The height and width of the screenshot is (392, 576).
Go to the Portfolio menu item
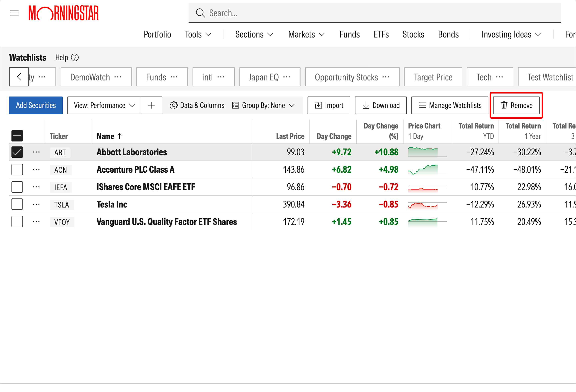[x=157, y=34]
